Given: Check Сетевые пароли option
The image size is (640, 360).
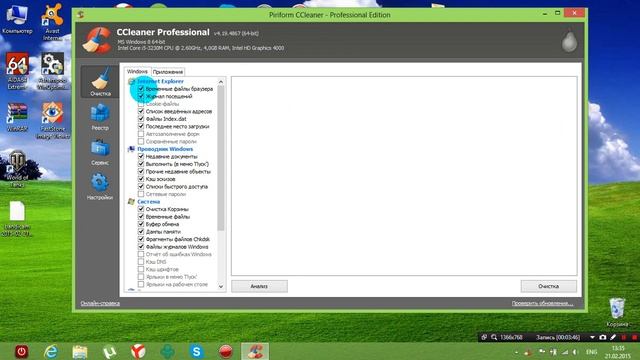Looking at the screenshot, I should coord(141,194).
